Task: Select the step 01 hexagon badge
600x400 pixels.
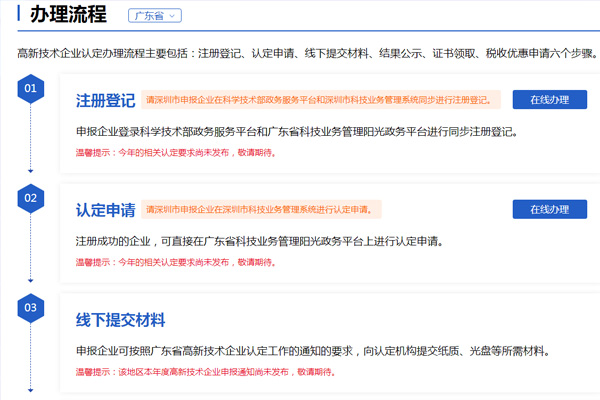Action: coord(31,88)
